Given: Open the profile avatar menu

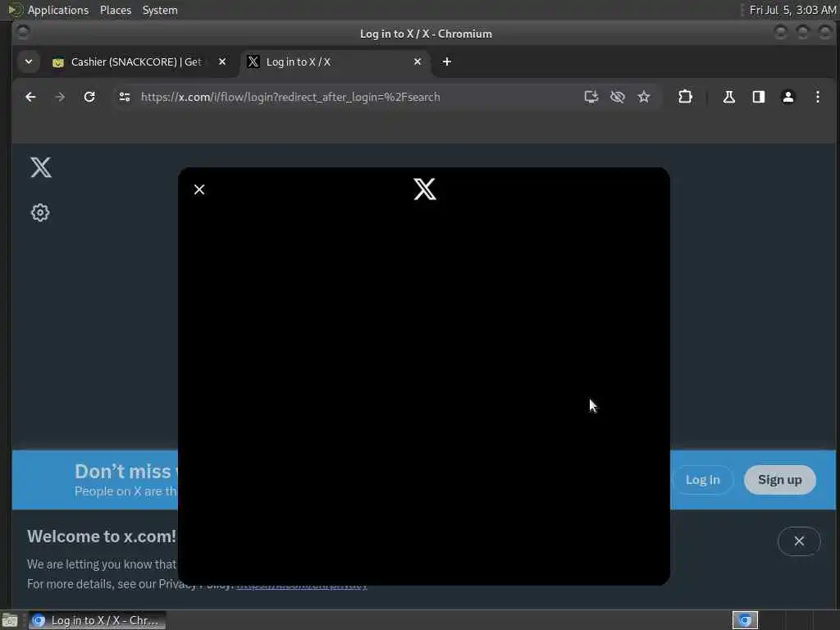Looking at the screenshot, I should (x=787, y=97).
